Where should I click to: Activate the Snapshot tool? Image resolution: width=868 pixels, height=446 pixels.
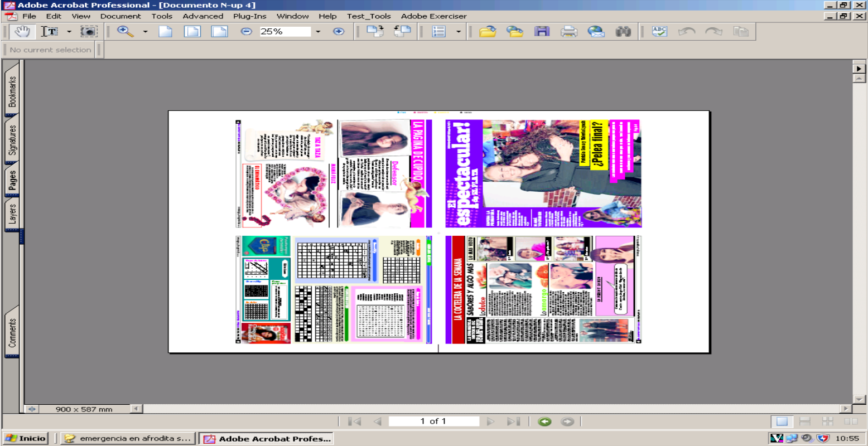click(x=88, y=32)
